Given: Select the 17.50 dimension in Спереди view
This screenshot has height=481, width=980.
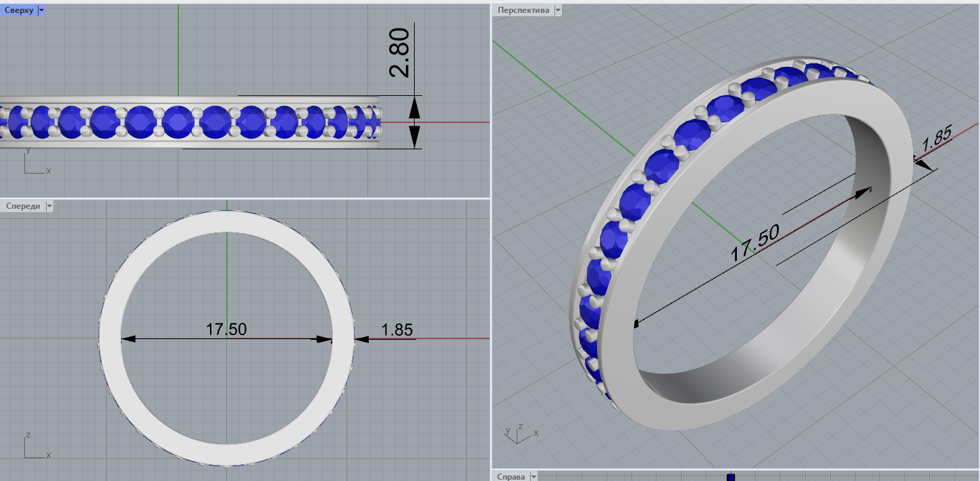Looking at the screenshot, I should coord(226,330).
